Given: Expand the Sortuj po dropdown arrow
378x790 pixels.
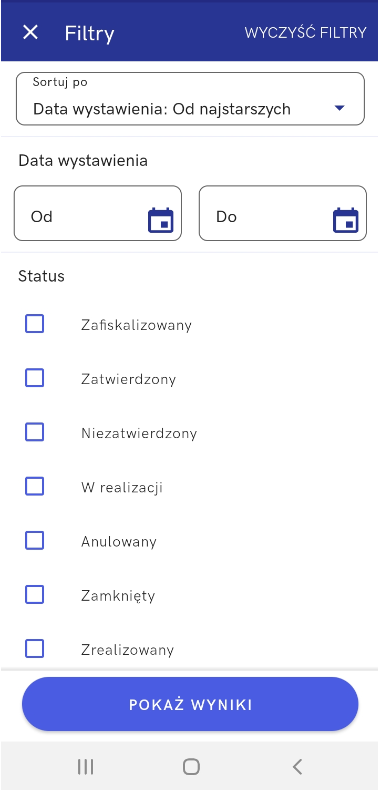Looking at the screenshot, I should pos(339,108).
